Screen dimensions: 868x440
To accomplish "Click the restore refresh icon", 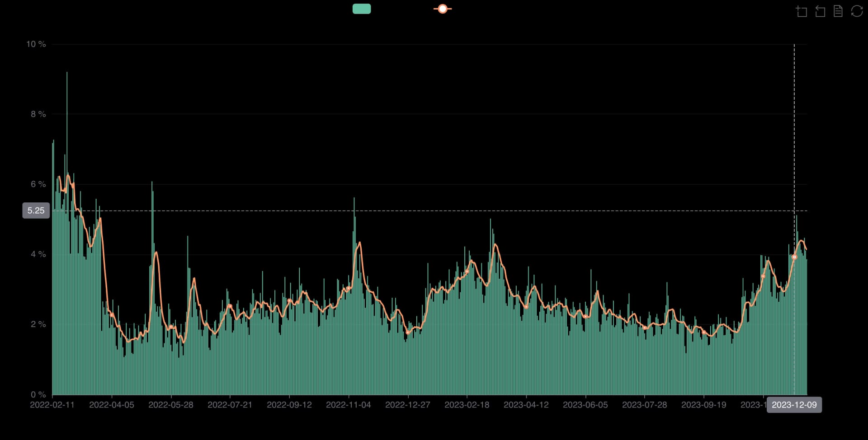I will click(857, 11).
